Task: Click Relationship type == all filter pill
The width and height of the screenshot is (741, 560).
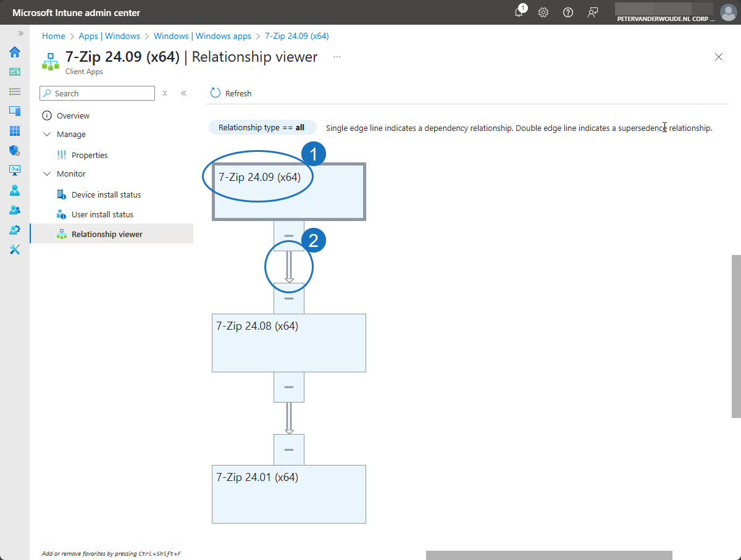Action: [262, 128]
